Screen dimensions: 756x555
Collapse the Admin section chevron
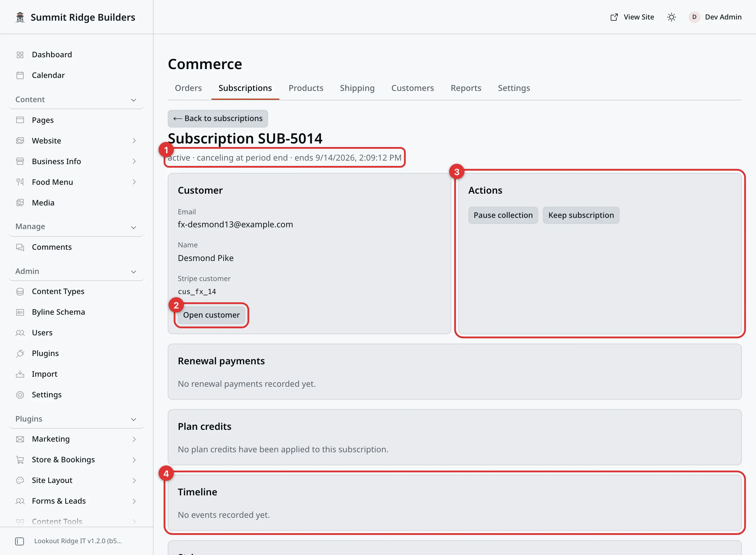(133, 272)
